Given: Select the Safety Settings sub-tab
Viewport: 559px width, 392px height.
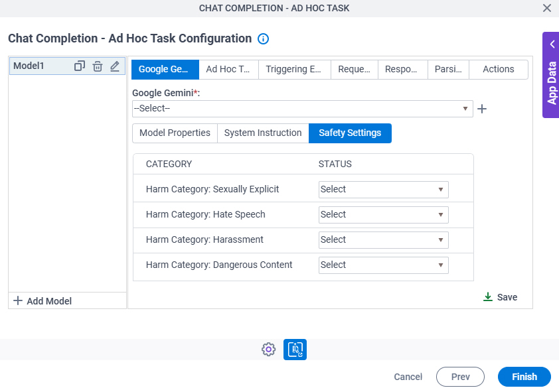Looking at the screenshot, I should 350,133.
